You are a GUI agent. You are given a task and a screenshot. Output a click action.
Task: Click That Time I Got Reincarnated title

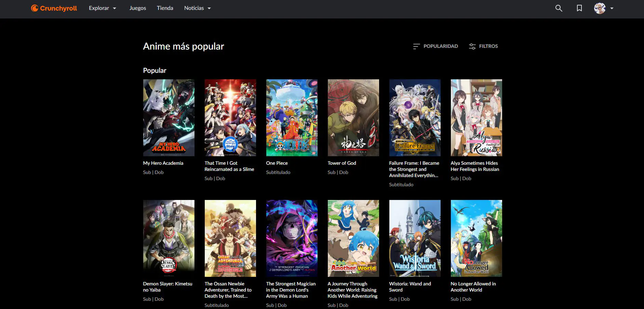pos(229,166)
